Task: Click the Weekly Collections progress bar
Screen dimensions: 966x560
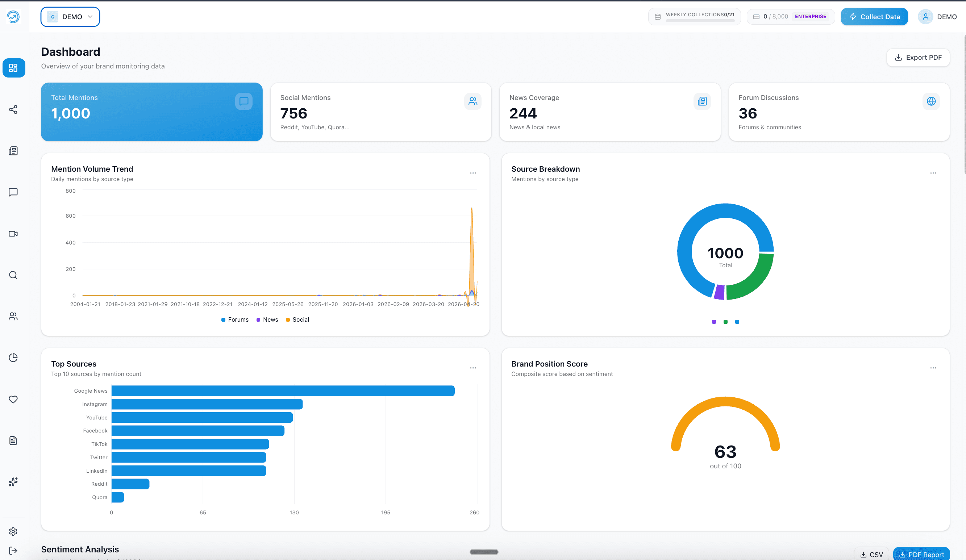Action: click(x=700, y=21)
